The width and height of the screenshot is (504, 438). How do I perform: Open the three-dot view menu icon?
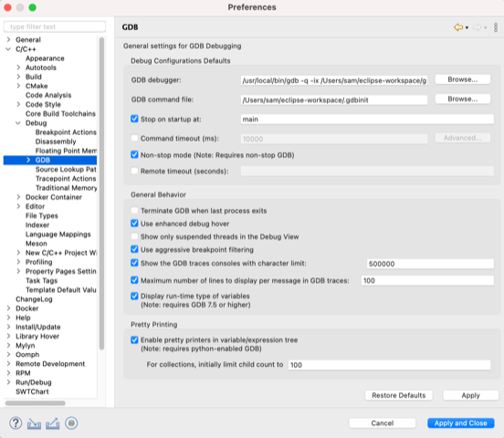[496, 27]
